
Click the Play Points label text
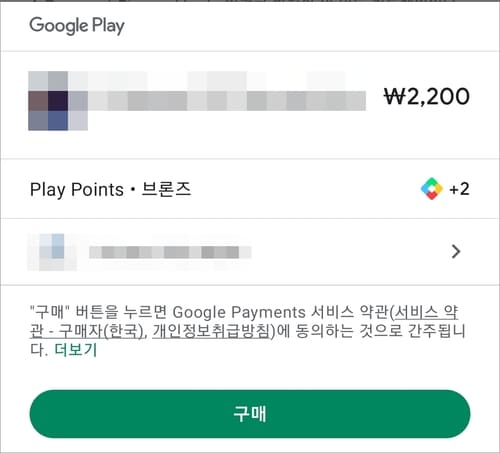point(77,190)
